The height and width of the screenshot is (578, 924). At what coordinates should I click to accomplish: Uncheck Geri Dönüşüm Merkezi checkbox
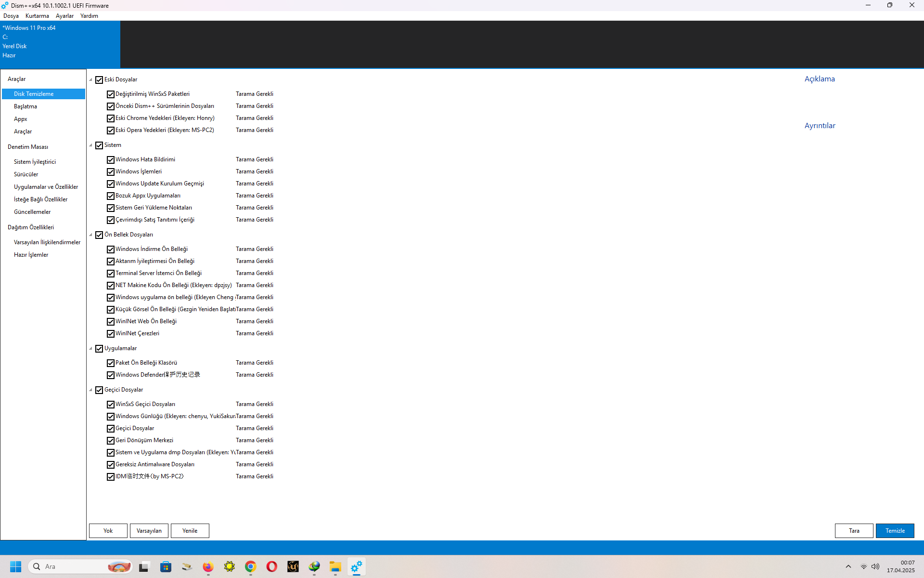tap(111, 441)
